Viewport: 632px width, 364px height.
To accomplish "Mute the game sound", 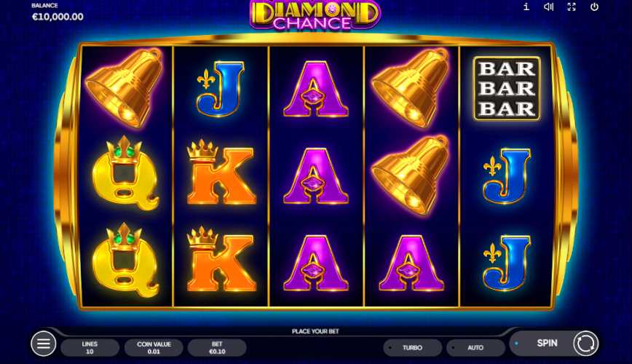I will click(548, 7).
